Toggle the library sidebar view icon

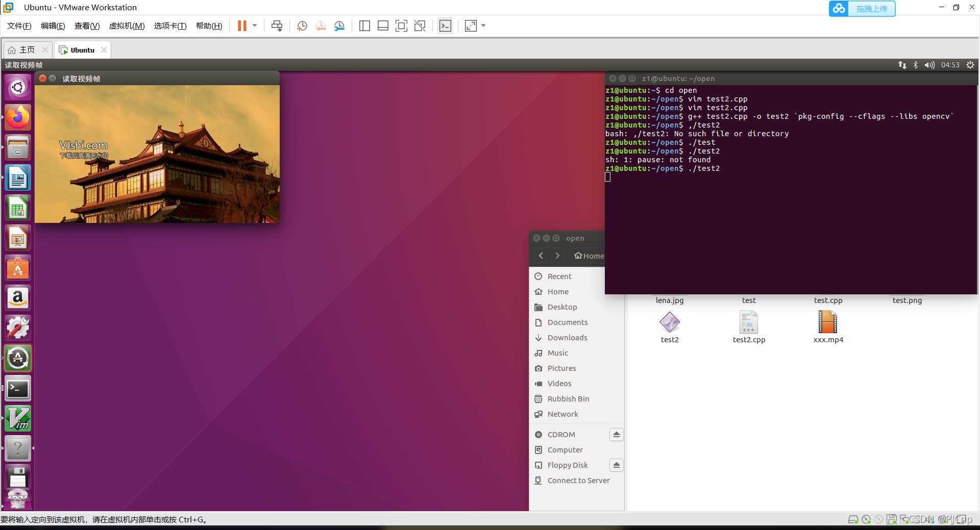point(364,26)
